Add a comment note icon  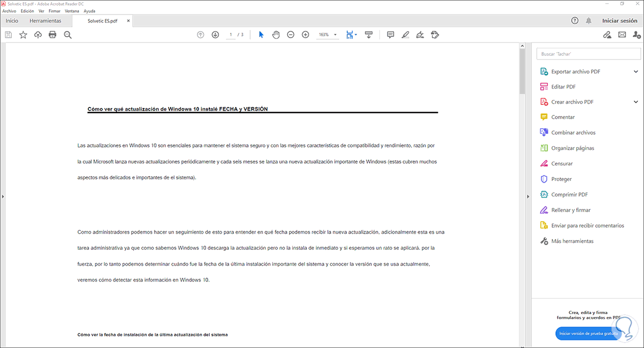391,35
